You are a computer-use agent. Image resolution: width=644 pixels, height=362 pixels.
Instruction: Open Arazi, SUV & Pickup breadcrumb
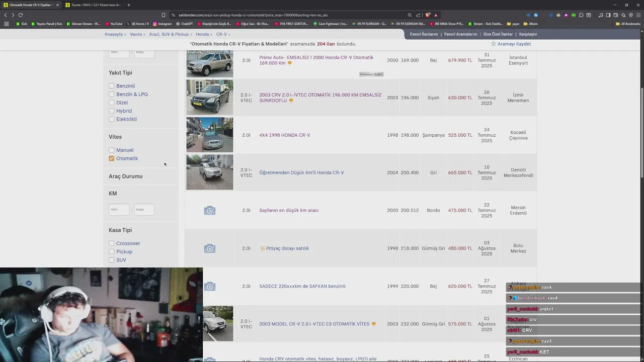[169, 34]
